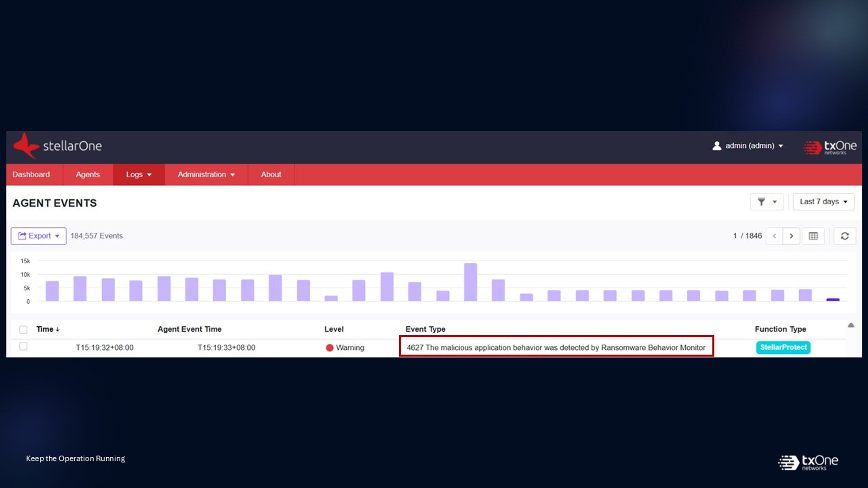The width and height of the screenshot is (868, 488).
Task: Expand the Administration menu
Action: point(206,174)
